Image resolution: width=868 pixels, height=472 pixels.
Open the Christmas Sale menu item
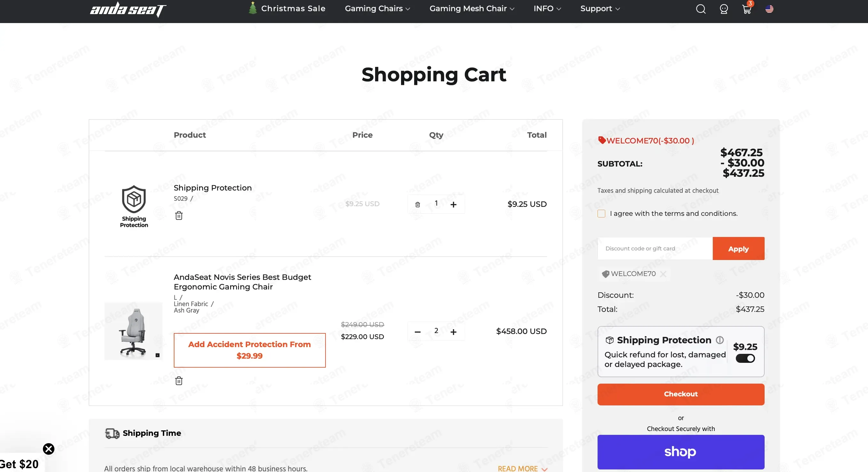pos(293,8)
